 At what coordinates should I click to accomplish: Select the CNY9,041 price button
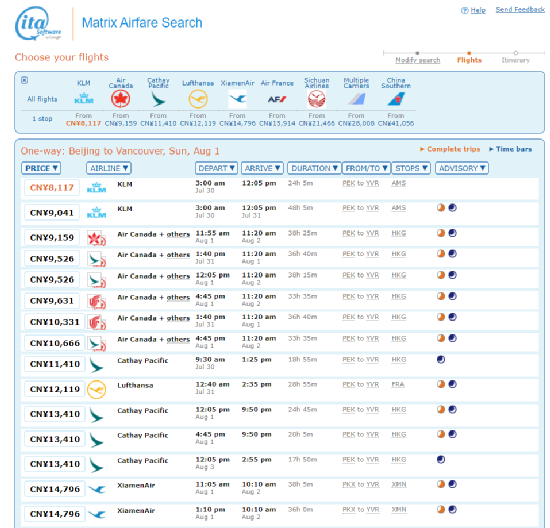click(x=52, y=213)
